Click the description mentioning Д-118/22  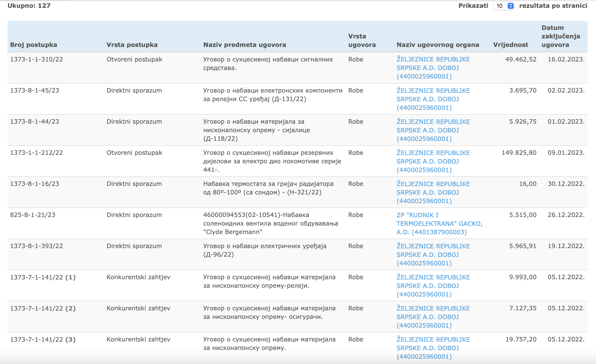[256, 130]
